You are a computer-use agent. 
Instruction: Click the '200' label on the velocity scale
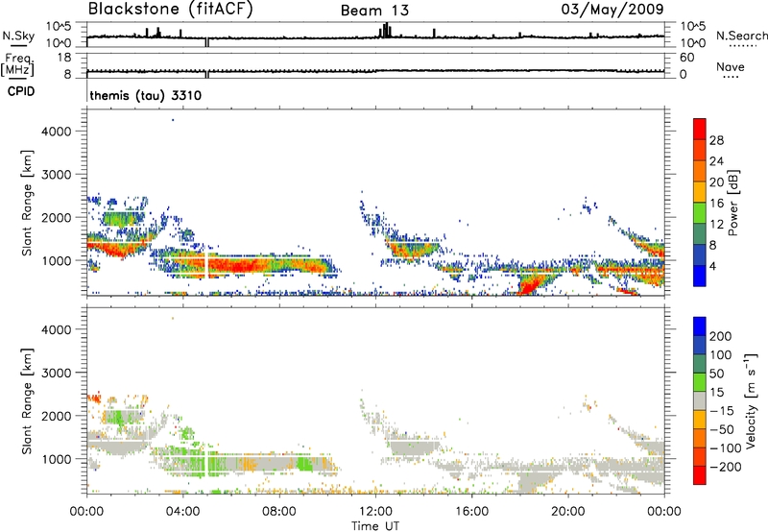point(720,336)
